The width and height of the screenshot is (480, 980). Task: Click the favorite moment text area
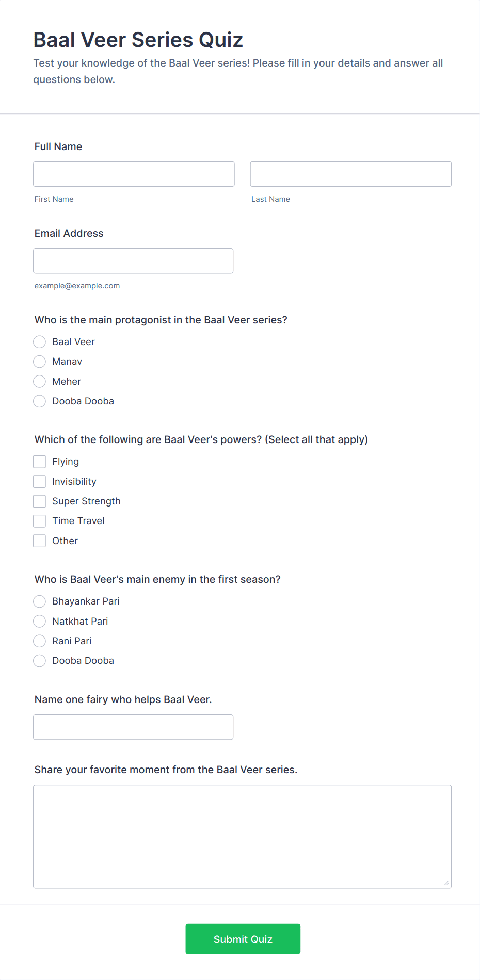[242, 836]
